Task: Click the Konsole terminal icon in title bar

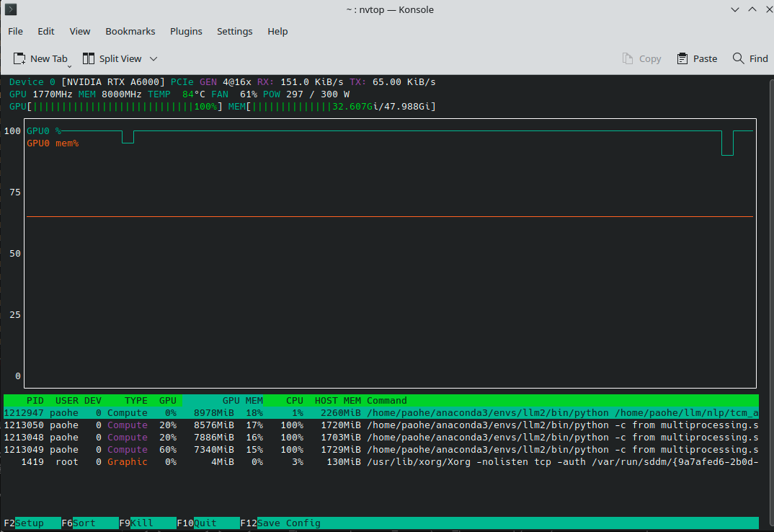Action: click(x=10, y=9)
